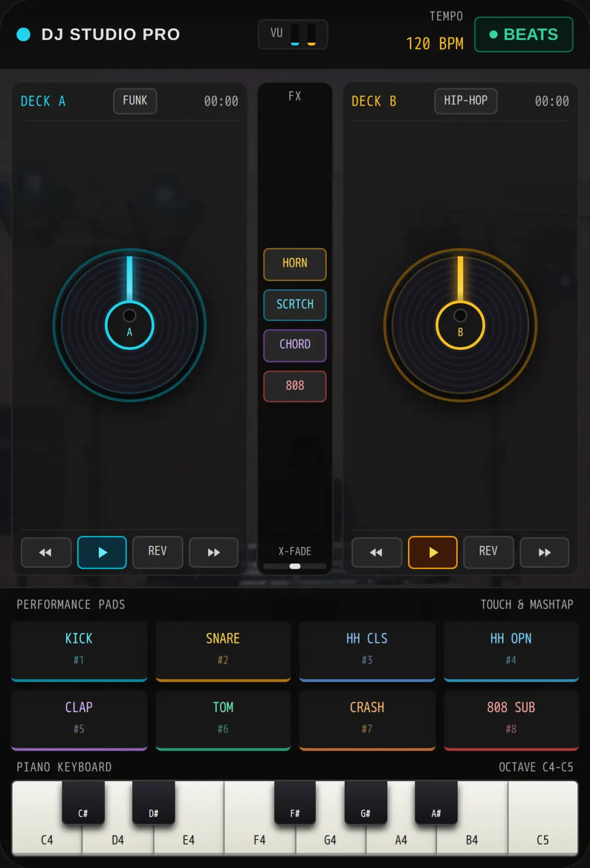Click the cyan status dot beside DJ STUDIO PRO
The width and height of the screenshot is (590, 868).
tap(23, 34)
